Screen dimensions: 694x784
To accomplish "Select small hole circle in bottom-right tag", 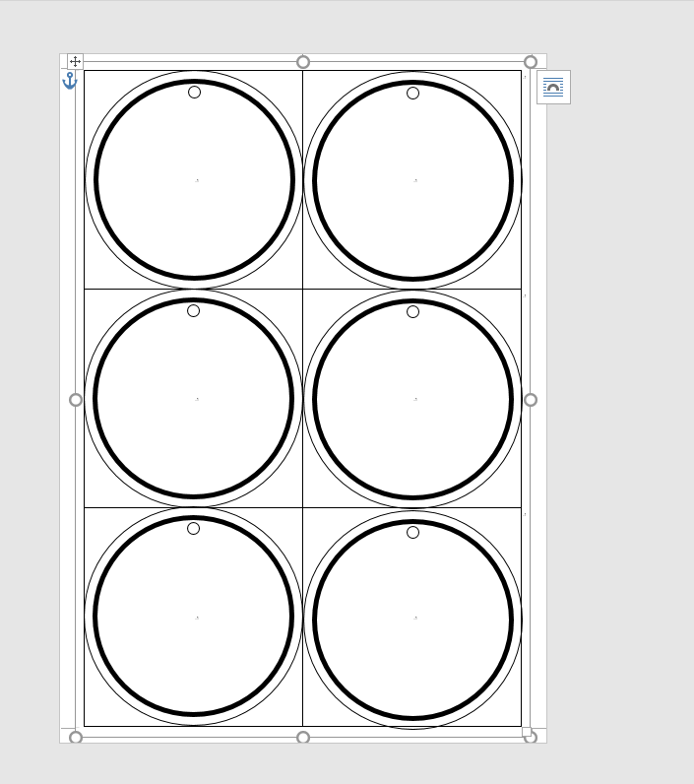I will coord(412,533).
